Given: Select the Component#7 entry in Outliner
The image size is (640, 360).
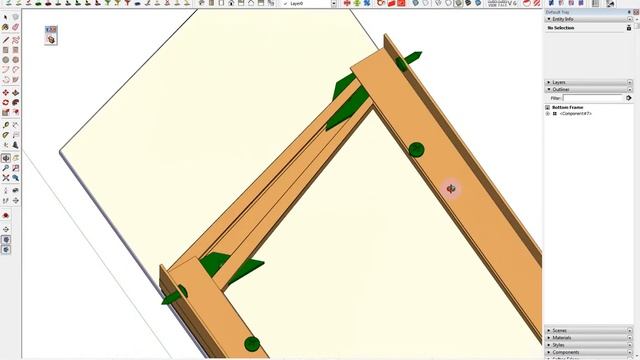Looking at the screenshot, I should click(575, 114).
